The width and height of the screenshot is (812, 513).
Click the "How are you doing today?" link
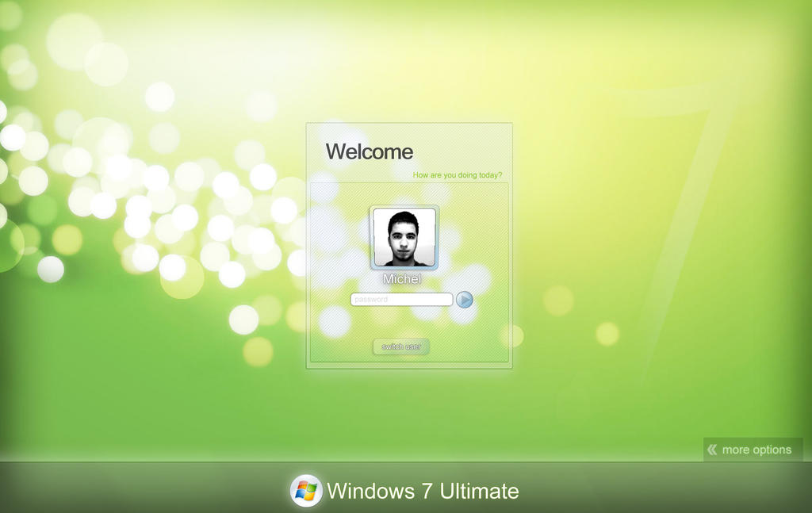click(458, 174)
